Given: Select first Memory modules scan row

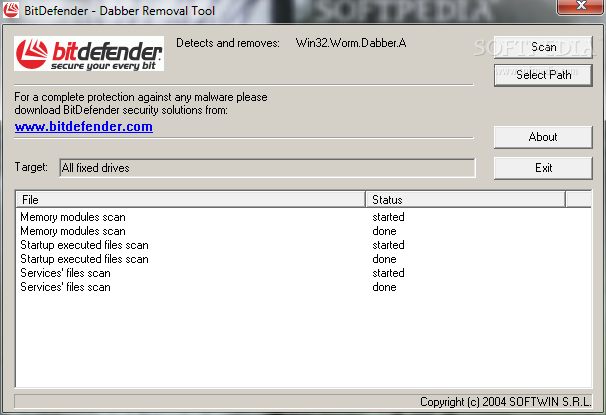Looking at the screenshot, I should pos(303,217).
